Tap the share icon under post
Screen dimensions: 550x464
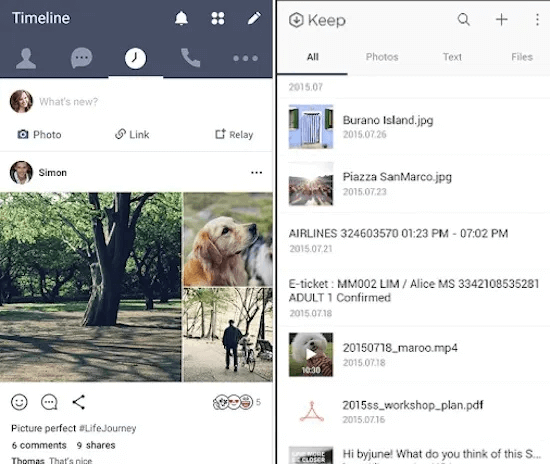tap(79, 402)
